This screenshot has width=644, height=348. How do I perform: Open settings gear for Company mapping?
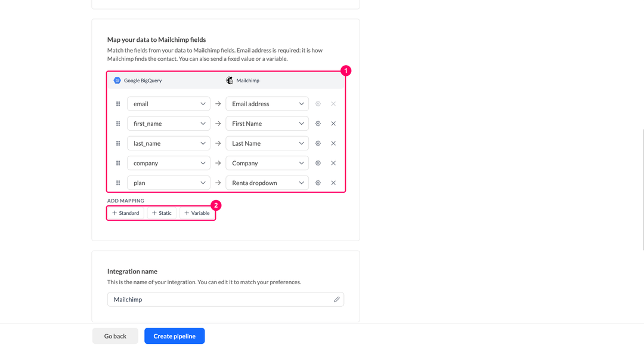[x=318, y=163]
